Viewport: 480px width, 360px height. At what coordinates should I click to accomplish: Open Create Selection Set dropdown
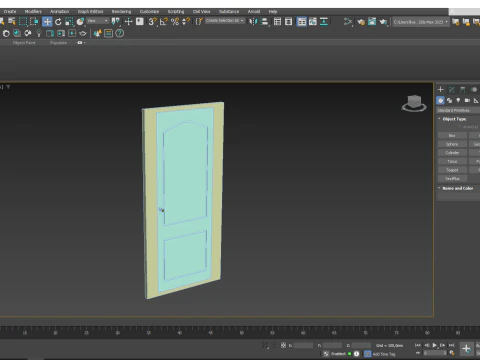click(x=225, y=21)
